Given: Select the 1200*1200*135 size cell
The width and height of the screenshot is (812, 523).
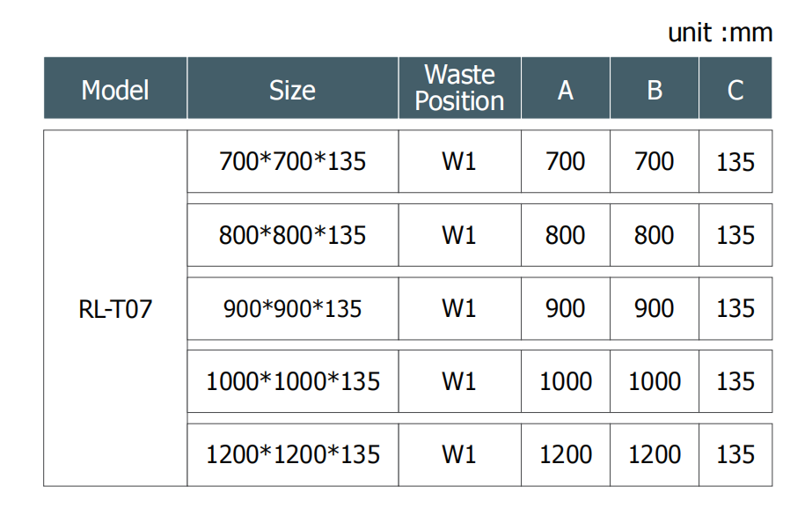Looking at the screenshot, I should [x=292, y=454].
